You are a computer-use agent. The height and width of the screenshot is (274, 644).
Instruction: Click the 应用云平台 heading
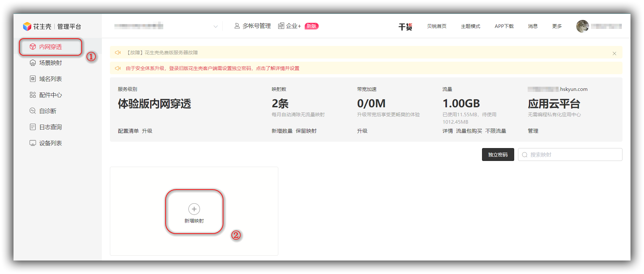pyautogui.click(x=554, y=103)
